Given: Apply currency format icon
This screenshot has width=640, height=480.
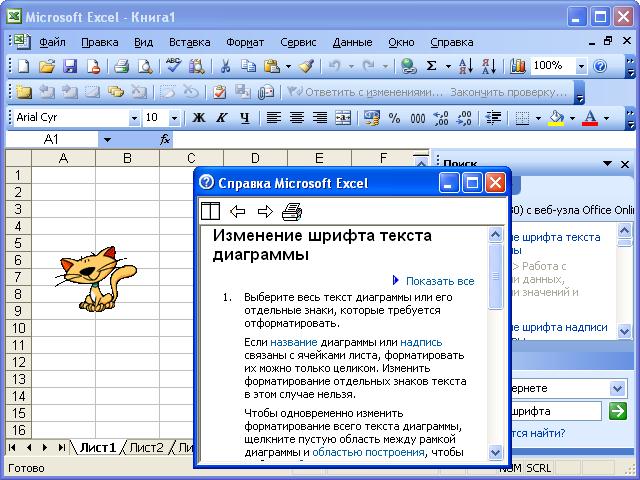Looking at the screenshot, I should click(371, 118).
